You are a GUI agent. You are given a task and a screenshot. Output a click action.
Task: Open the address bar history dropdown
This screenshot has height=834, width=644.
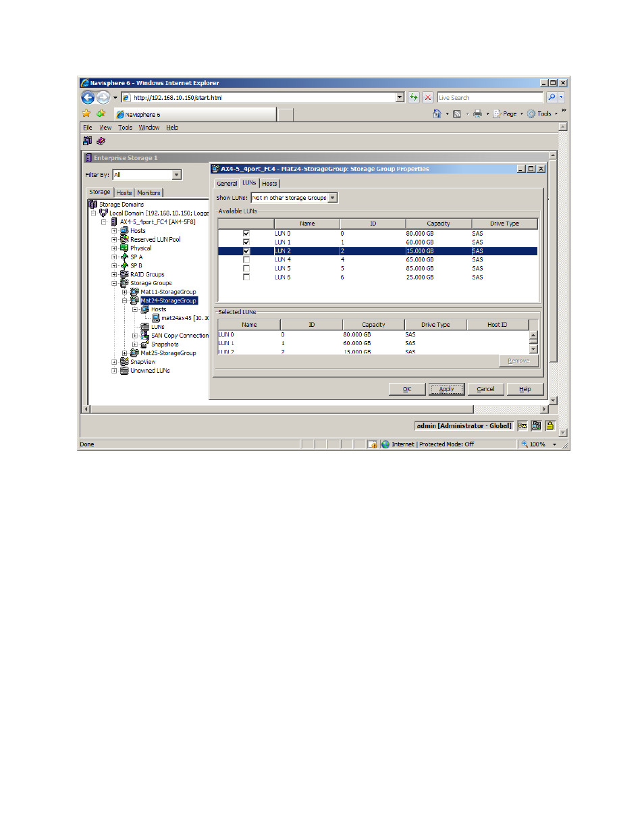[400, 97]
